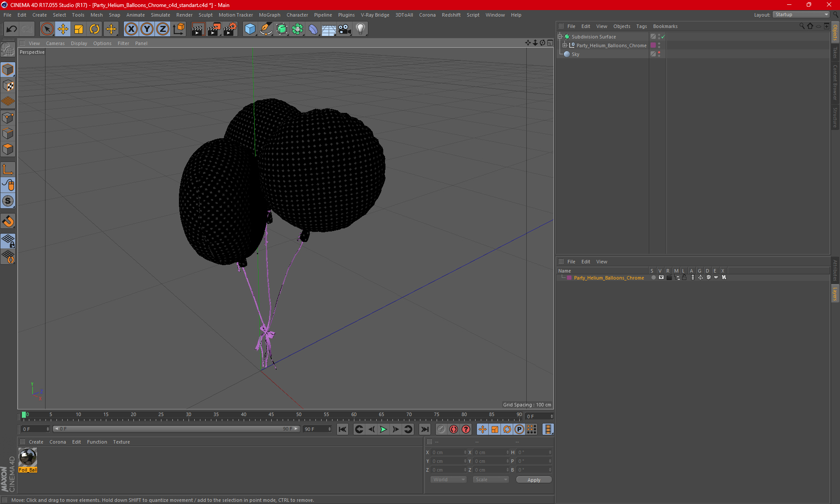Open viewport Cameras menu
The width and height of the screenshot is (840, 504).
coord(55,43)
